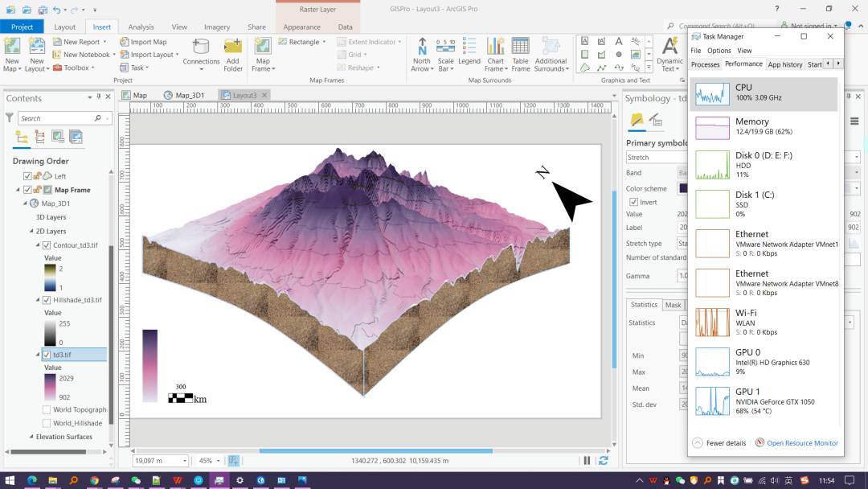Click the straight text tool in Graphics gallery
This screenshot has height=489, width=868.
click(618, 42)
